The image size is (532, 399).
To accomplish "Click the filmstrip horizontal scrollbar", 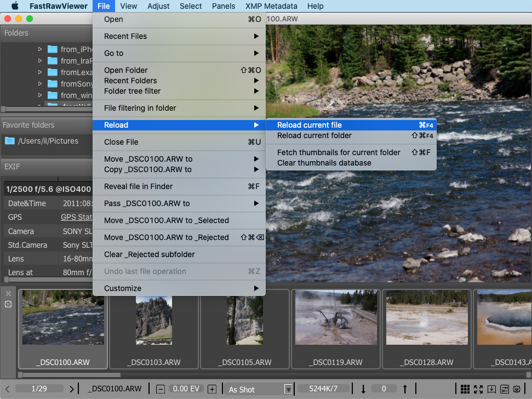I will (x=70, y=375).
